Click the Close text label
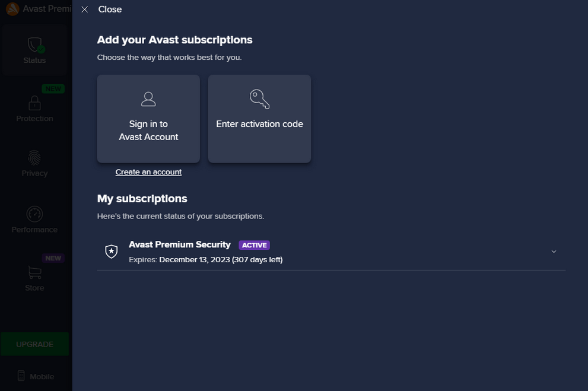The image size is (588, 391). coord(110,9)
